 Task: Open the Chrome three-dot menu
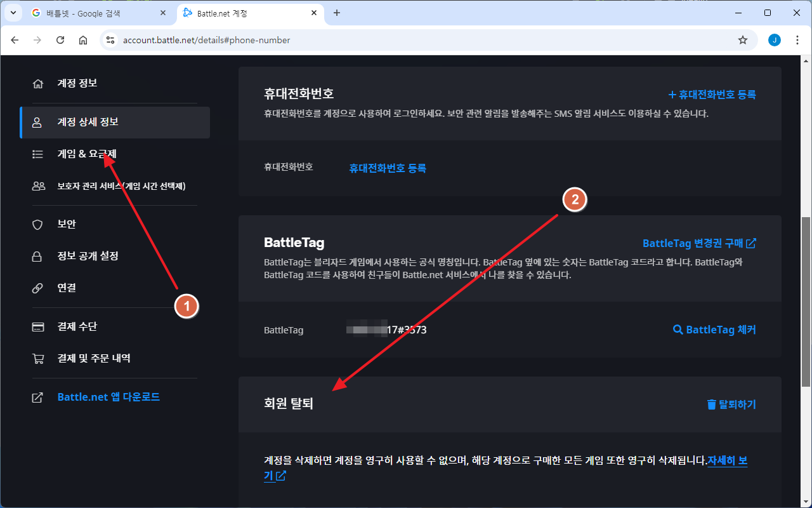[x=797, y=40]
